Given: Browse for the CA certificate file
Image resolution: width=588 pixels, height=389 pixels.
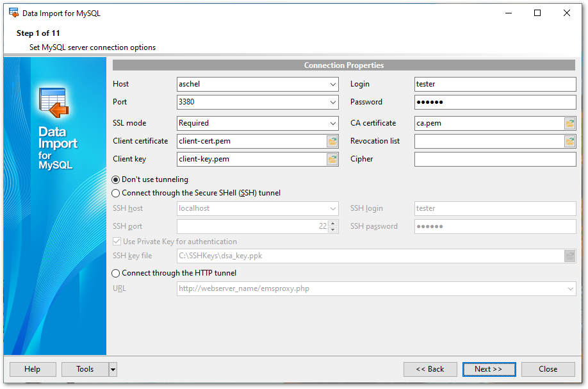Looking at the screenshot, I should point(569,124).
